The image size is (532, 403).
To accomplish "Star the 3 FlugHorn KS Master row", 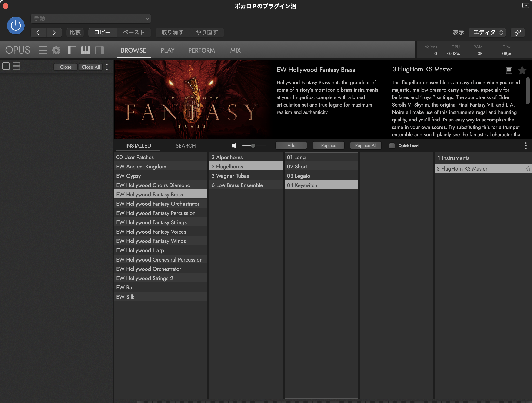I will pos(528,168).
